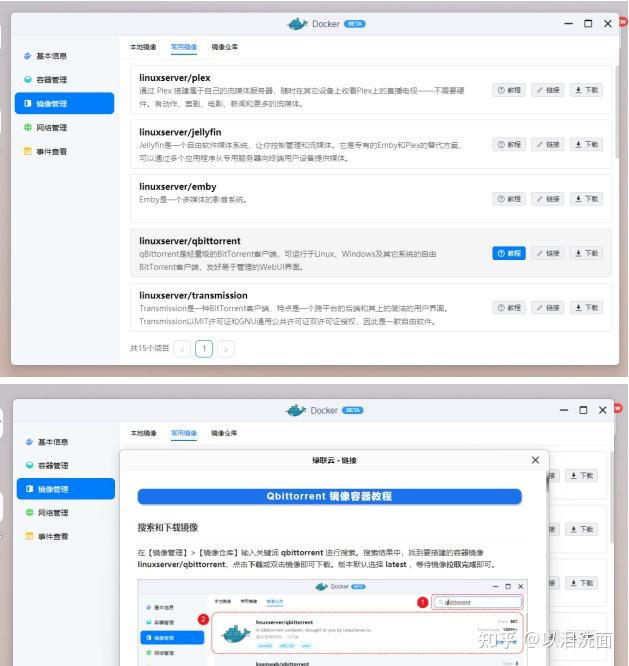
Task: Minimize the lower Docker window
Action: (x=564, y=410)
